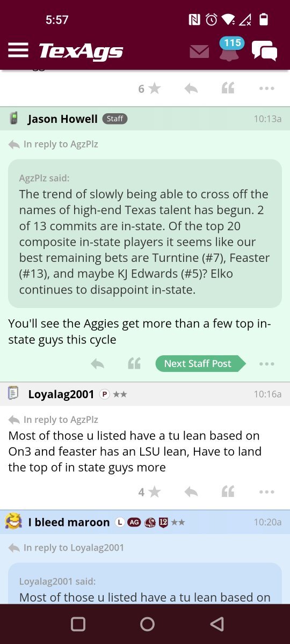The height and width of the screenshot is (644, 290).
Task: Quote Jason Howell's post
Action: click(134, 364)
